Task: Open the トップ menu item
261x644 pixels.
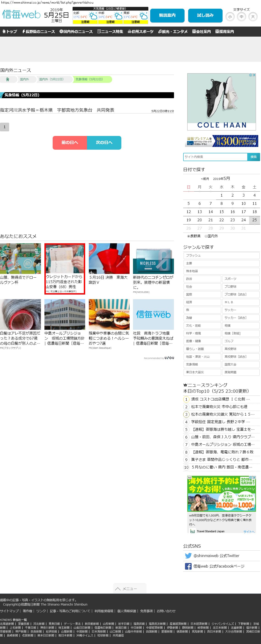Action: [x=10, y=32]
